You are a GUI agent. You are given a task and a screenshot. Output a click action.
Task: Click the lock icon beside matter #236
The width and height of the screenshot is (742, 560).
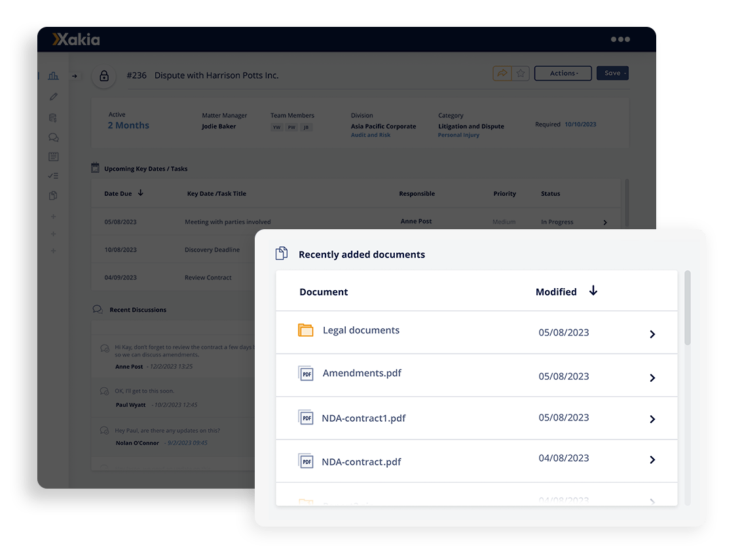click(x=104, y=76)
